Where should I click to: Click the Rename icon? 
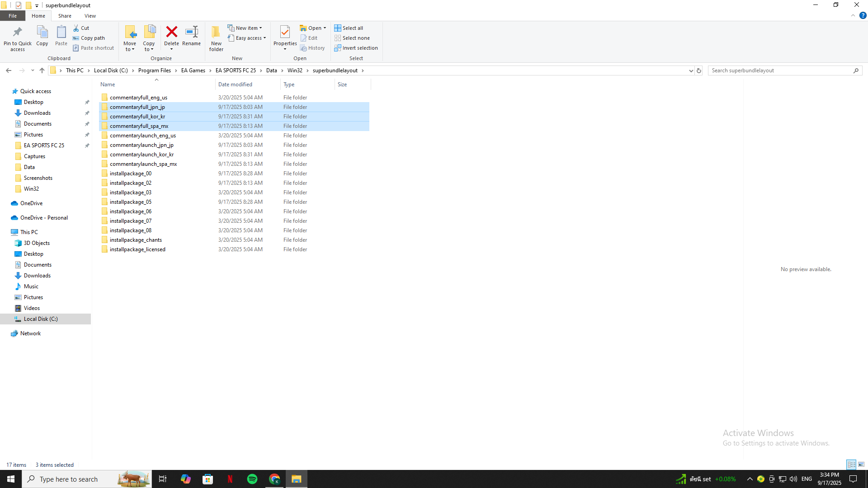click(191, 32)
